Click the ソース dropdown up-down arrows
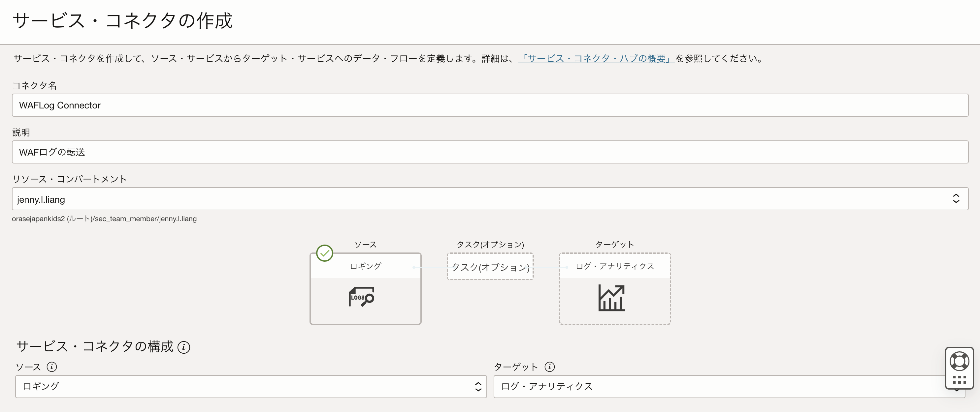The width and height of the screenshot is (980, 412). (x=478, y=387)
